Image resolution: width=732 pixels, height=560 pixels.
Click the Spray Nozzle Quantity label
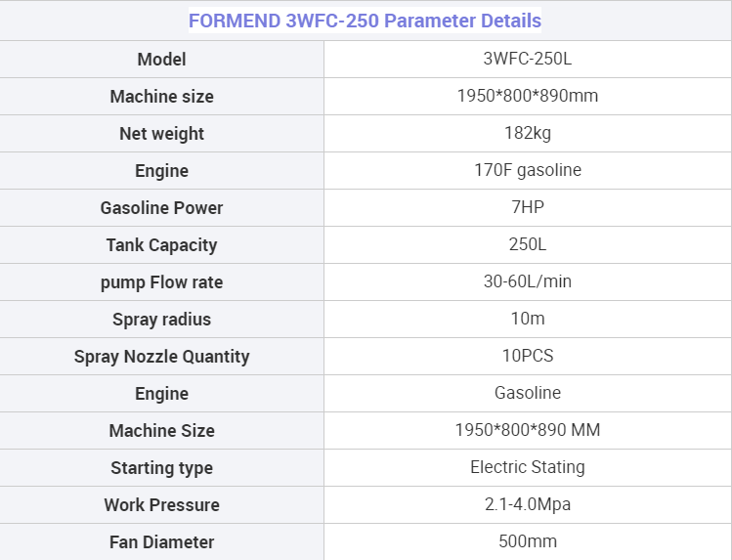pyautogui.click(x=161, y=357)
